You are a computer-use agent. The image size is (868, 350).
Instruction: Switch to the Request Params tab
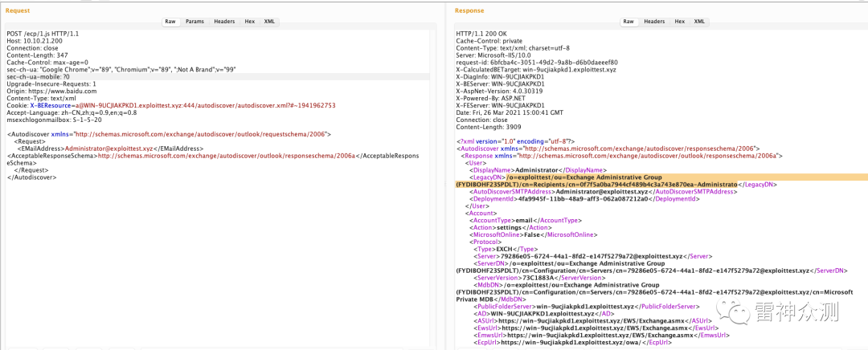point(194,22)
